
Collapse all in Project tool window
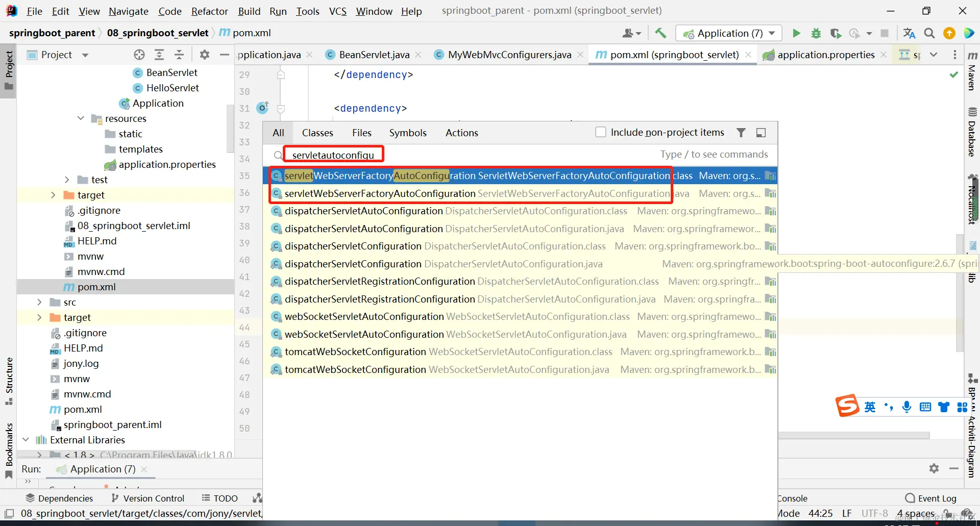[179, 55]
